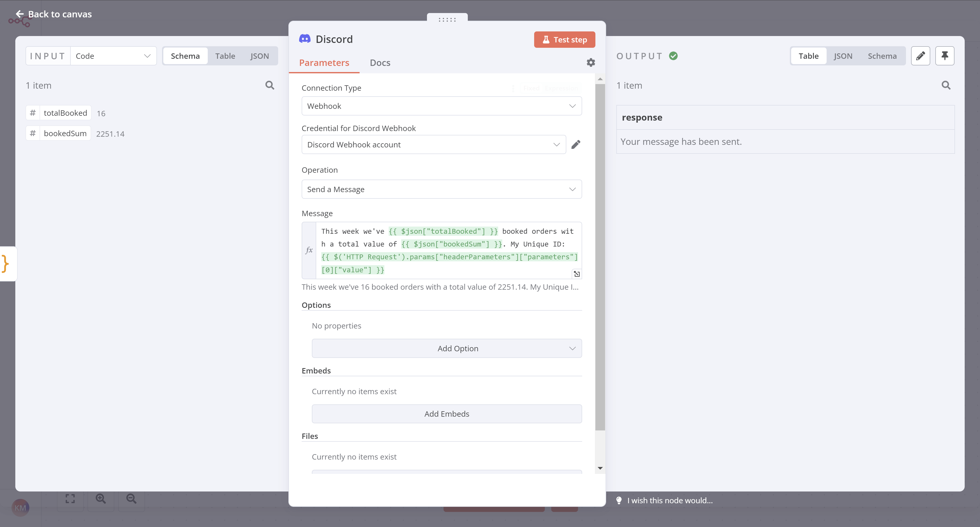Open the Connection Type dropdown
980x527 pixels.
coord(441,106)
